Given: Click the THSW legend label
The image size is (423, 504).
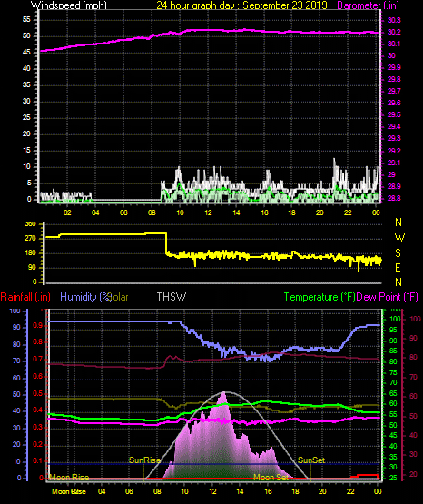Looking at the screenshot, I should click(x=172, y=296).
